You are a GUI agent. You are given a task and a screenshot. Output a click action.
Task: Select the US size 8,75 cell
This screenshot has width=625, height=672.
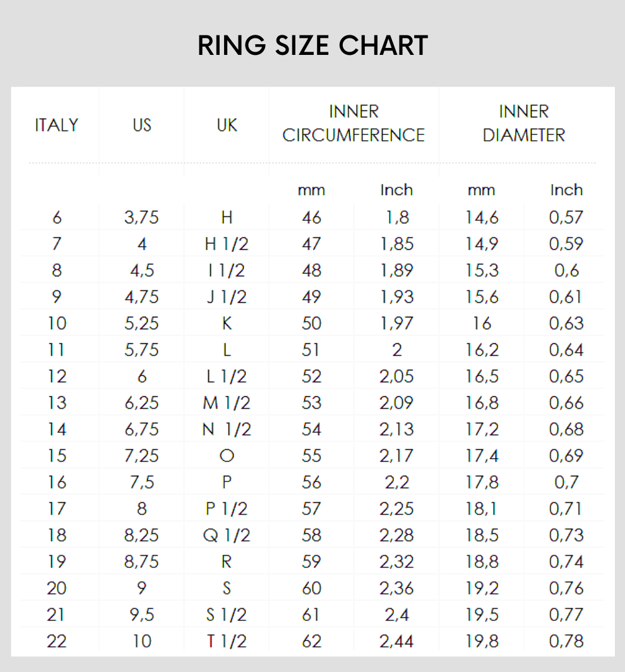142,562
